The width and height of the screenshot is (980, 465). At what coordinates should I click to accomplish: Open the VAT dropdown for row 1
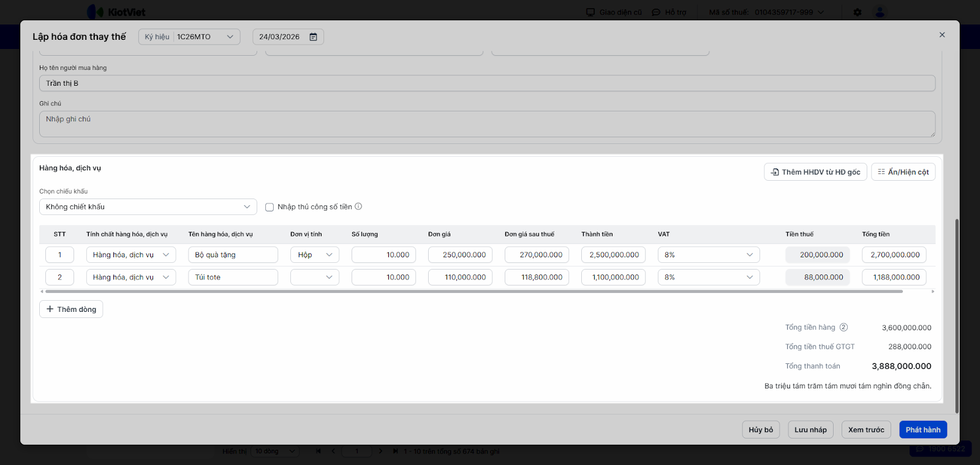tap(709, 255)
